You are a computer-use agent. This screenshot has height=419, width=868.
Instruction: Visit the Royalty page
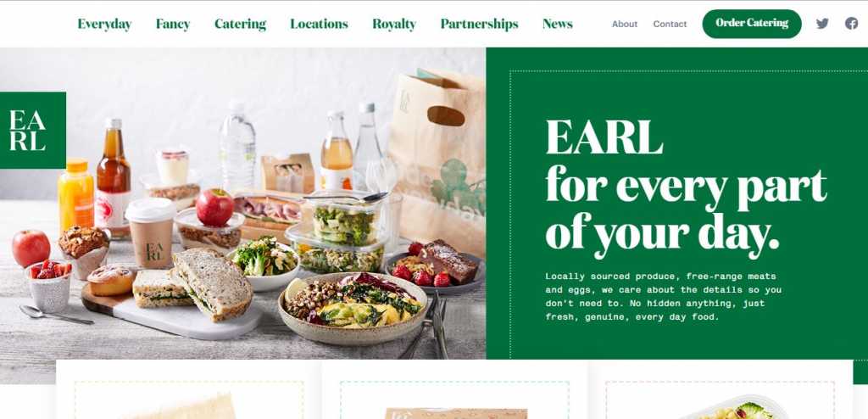(x=394, y=24)
